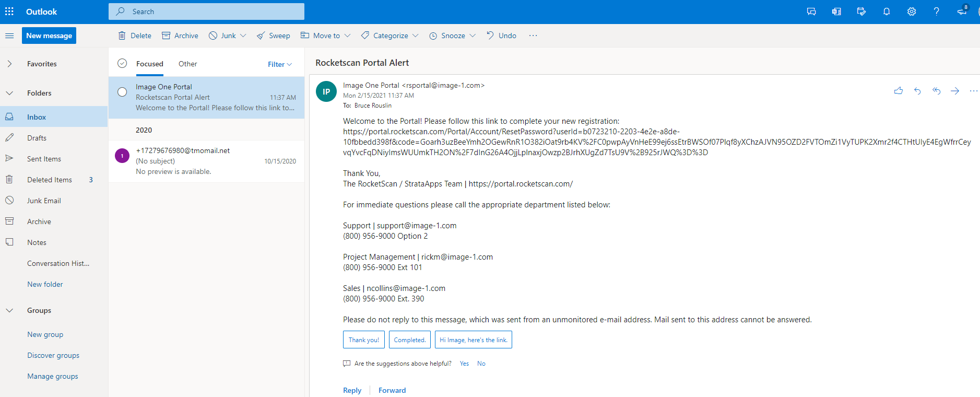Click the Junk Email blocked icon in sidebar

[x=9, y=201]
